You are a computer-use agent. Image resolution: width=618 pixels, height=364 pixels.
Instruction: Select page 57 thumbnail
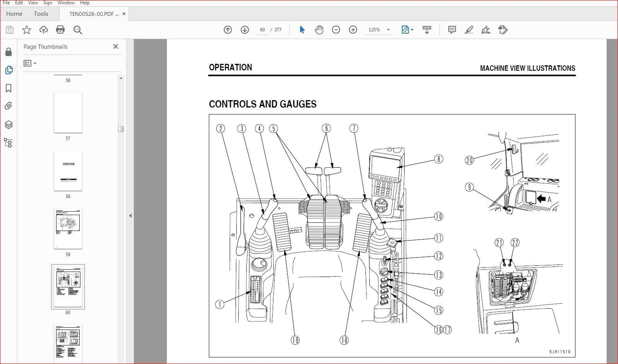click(68, 113)
